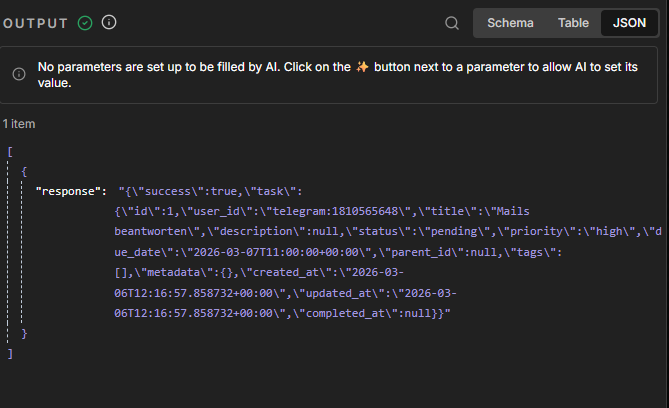Open the output search magnifier

click(452, 23)
